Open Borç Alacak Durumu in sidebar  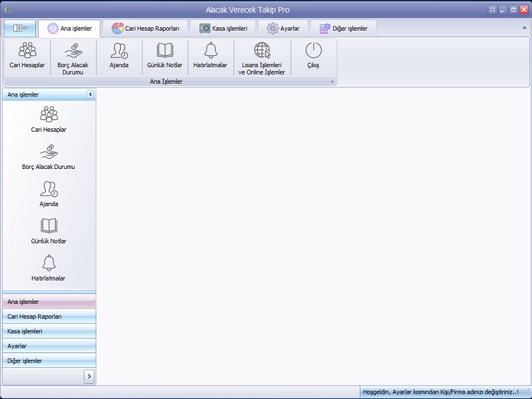pyautogui.click(x=49, y=157)
